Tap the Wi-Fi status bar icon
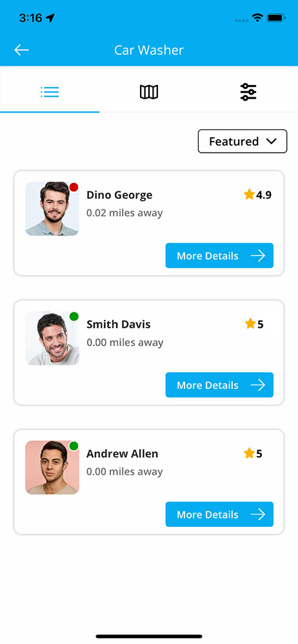298x644 pixels. pos(257,18)
